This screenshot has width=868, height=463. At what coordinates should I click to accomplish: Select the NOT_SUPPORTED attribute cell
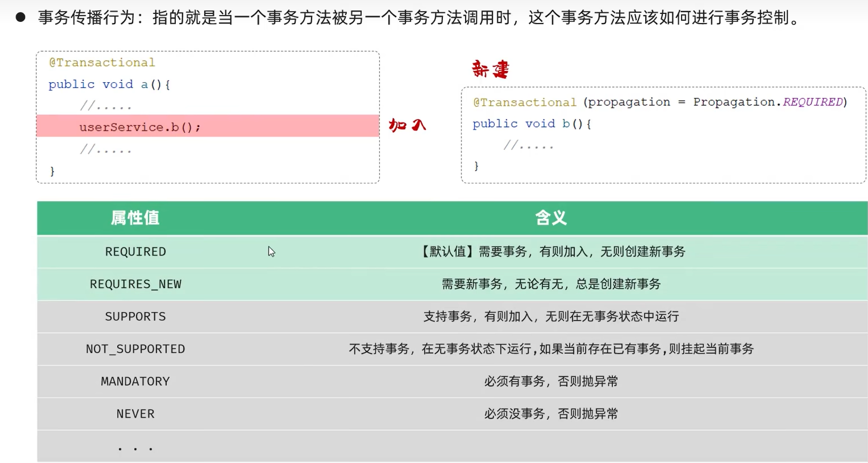pyautogui.click(x=135, y=349)
